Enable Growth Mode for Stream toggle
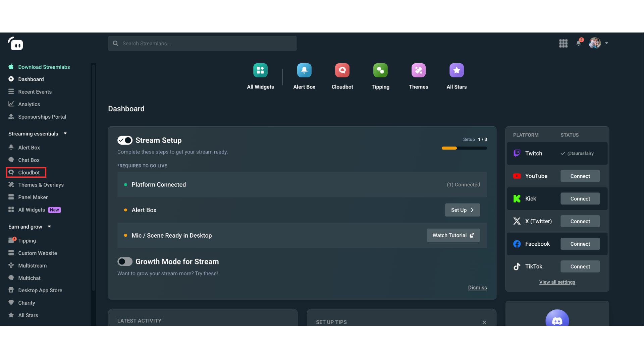644x362 pixels. click(125, 261)
